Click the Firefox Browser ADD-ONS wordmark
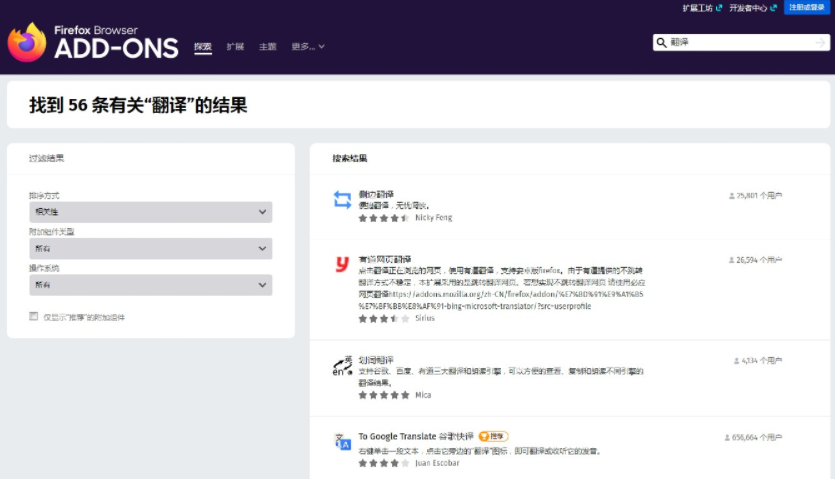 [116, 42]
